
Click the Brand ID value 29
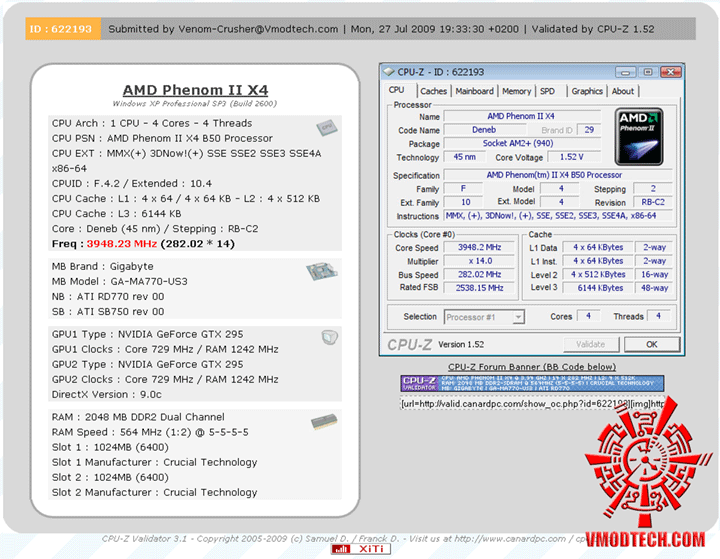[589, 130]
